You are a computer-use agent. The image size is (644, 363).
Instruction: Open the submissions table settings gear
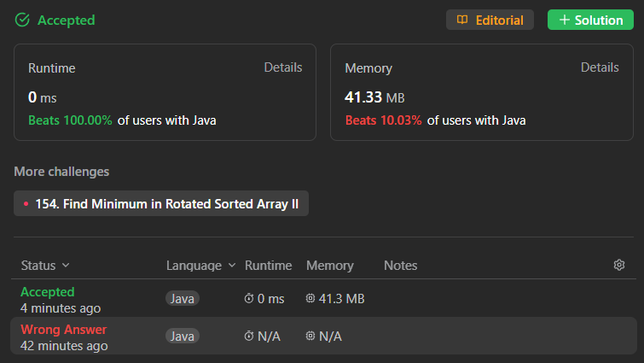619,265
